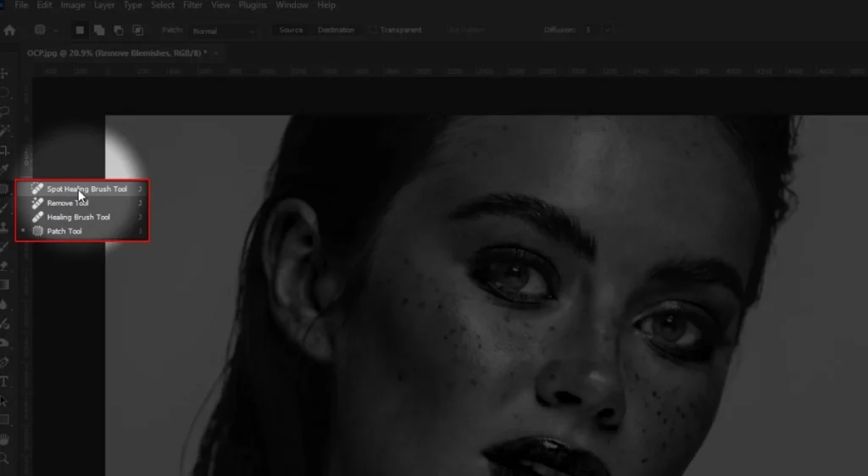Select the Magic Wand tool
Screen dimensions: 868x476
tap(4, 131)
